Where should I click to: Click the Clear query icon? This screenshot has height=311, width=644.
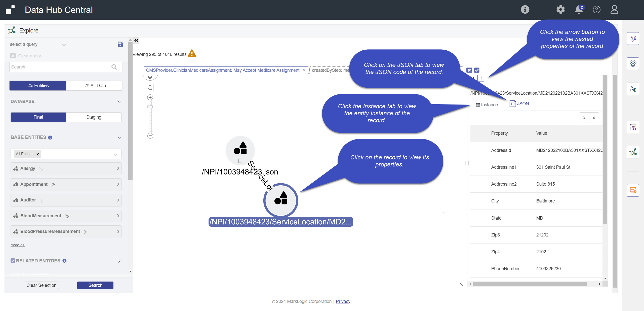tap(13, 56)
